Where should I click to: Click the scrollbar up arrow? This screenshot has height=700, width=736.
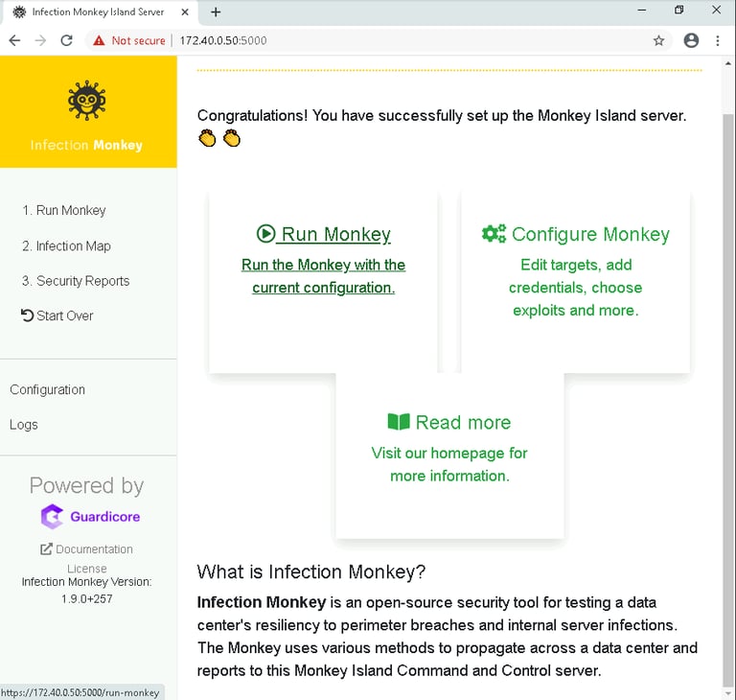pyautogui.click(x=728, y=63)
